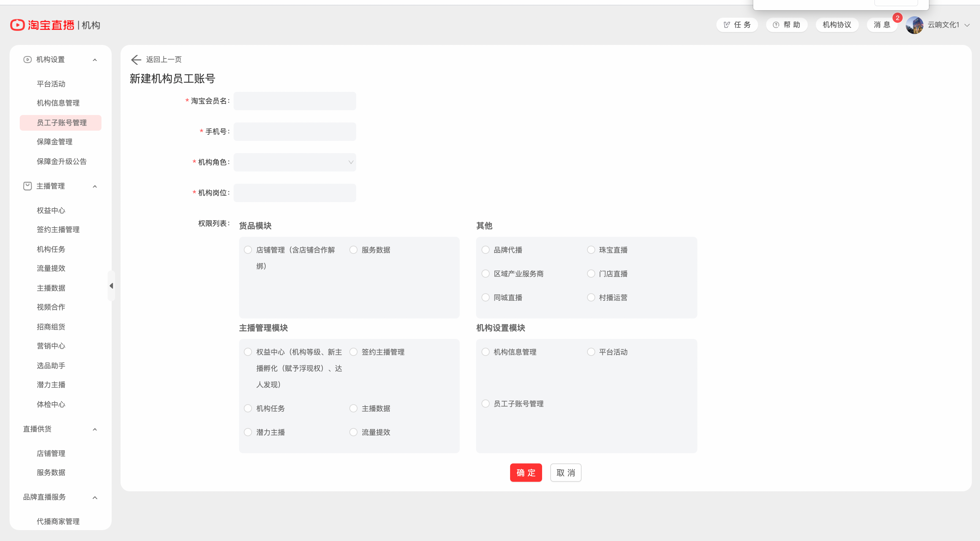Open the 任务 tasks button
980x541 pixels.
click(737, 25)
